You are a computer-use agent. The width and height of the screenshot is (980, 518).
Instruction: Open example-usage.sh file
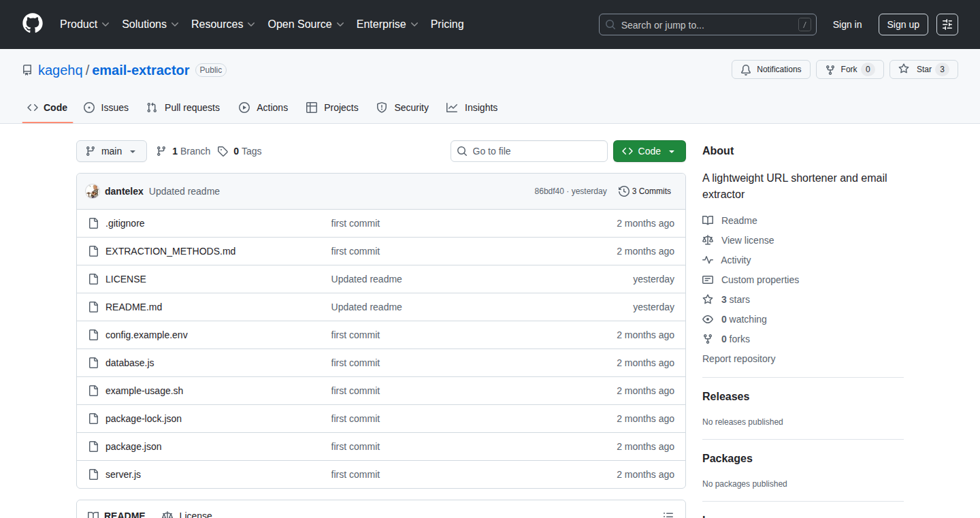pos(144,391)
